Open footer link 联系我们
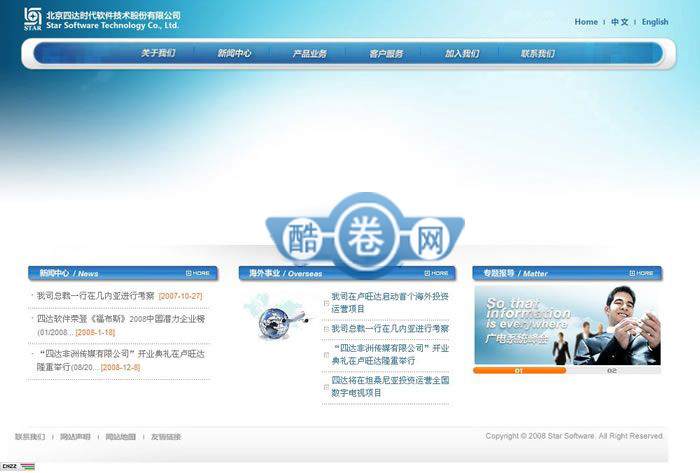The width and height of the screenshot is (700, 473). point(30,437)
